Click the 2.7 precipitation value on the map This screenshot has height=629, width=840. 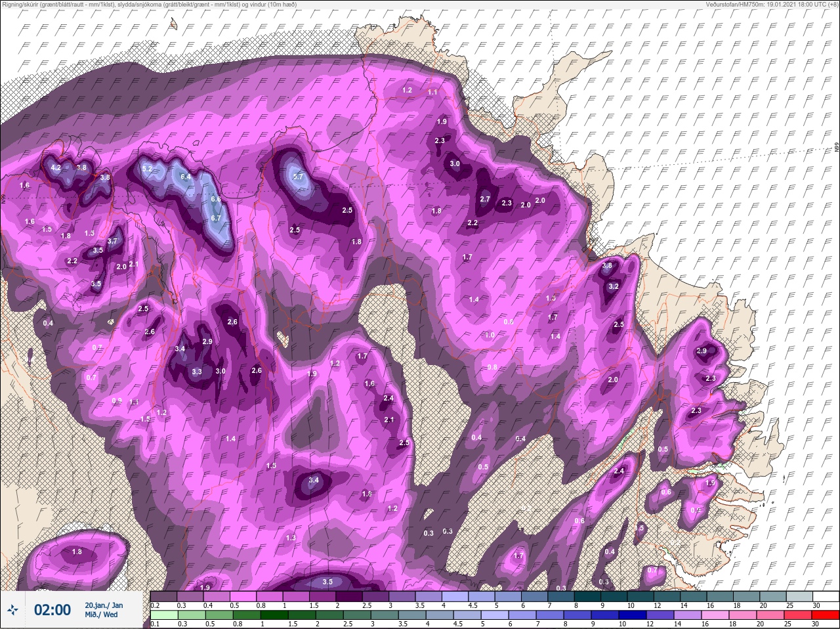486,199
